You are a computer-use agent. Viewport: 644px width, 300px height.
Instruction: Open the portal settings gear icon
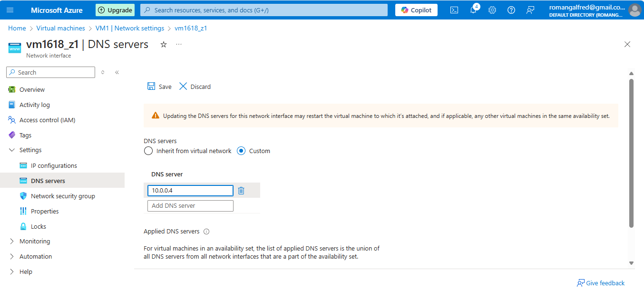pyautogui.click(x=492, y=10)
